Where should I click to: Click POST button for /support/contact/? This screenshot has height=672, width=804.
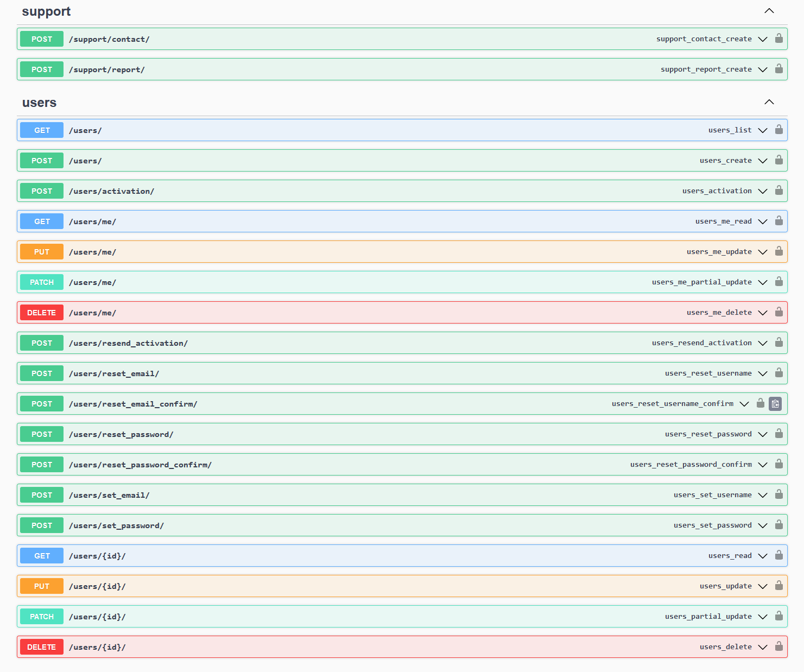[42, 39]
